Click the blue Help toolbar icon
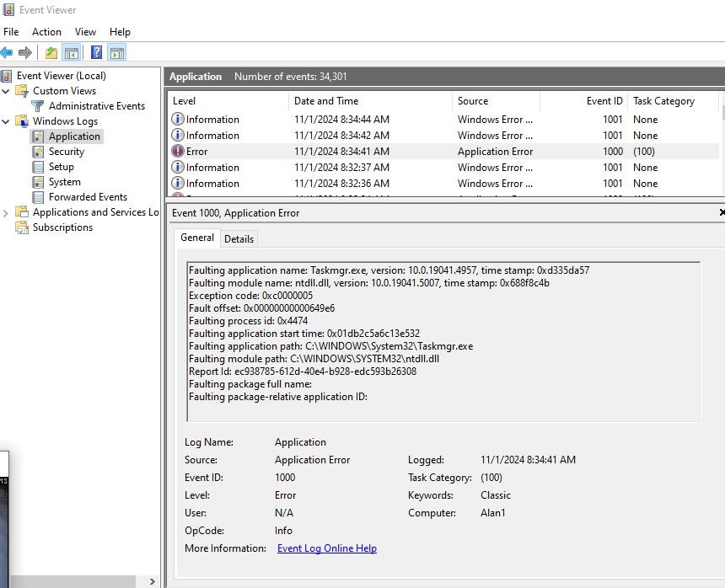 [96, 52]
